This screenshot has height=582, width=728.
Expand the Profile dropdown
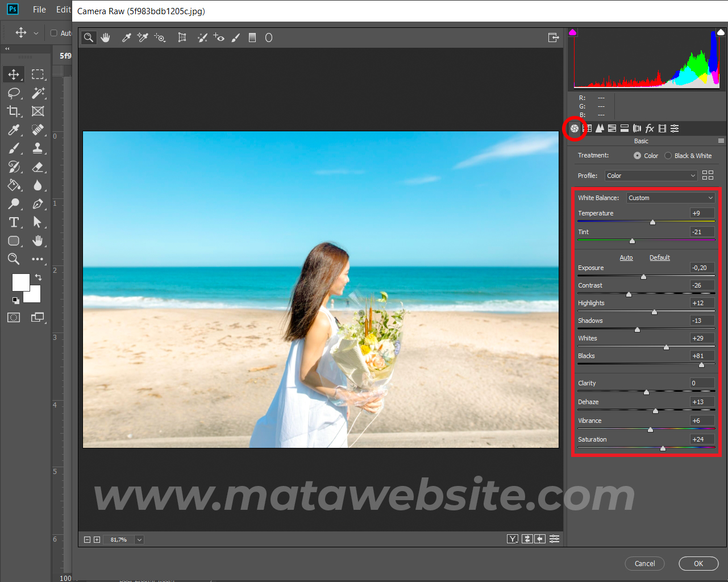(x=651, y=176)
